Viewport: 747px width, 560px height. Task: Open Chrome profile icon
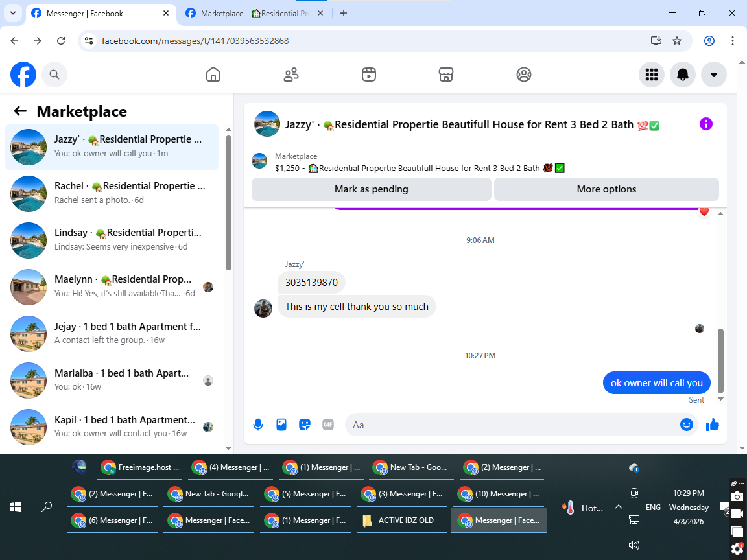[x=709, y=41]
